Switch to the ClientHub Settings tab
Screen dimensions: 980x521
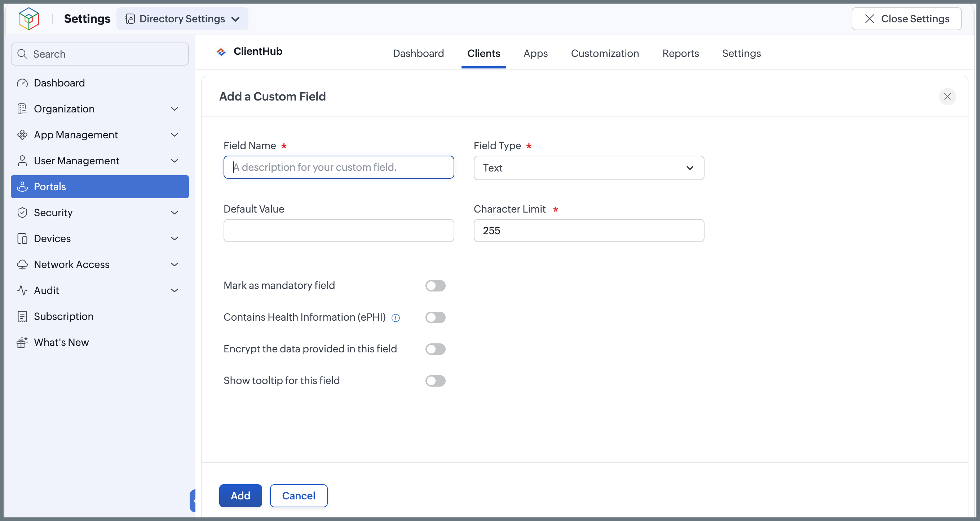(x=741, y=53)
